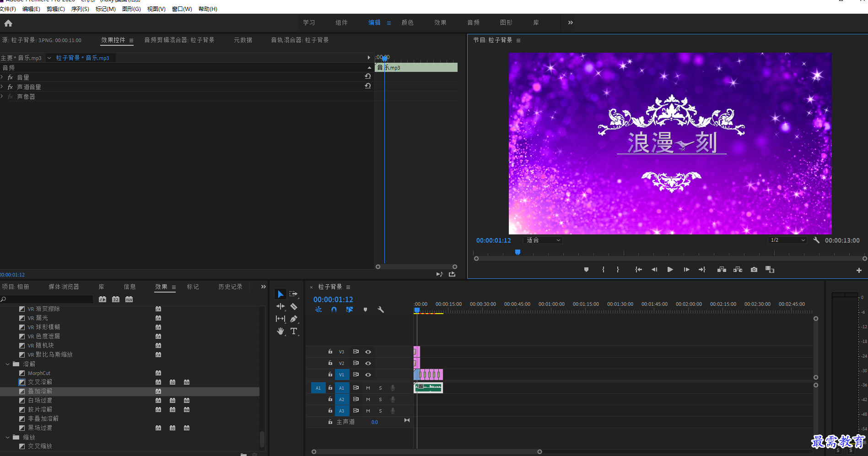Open the 适合 zoom level dropdown
The height and width of the screenshot is (456, 868).
click(543, 240)
